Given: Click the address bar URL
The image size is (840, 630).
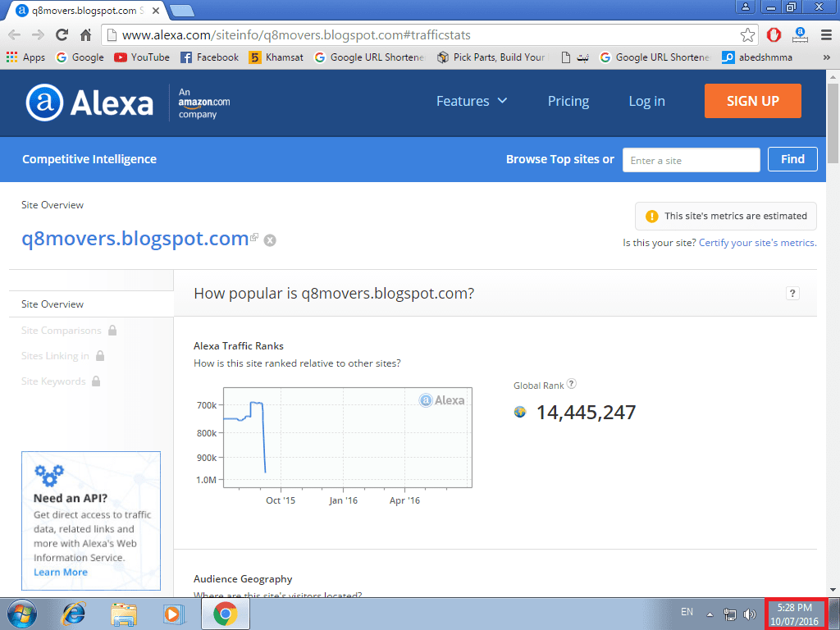Looking at the screenshot, I should 296,35.
